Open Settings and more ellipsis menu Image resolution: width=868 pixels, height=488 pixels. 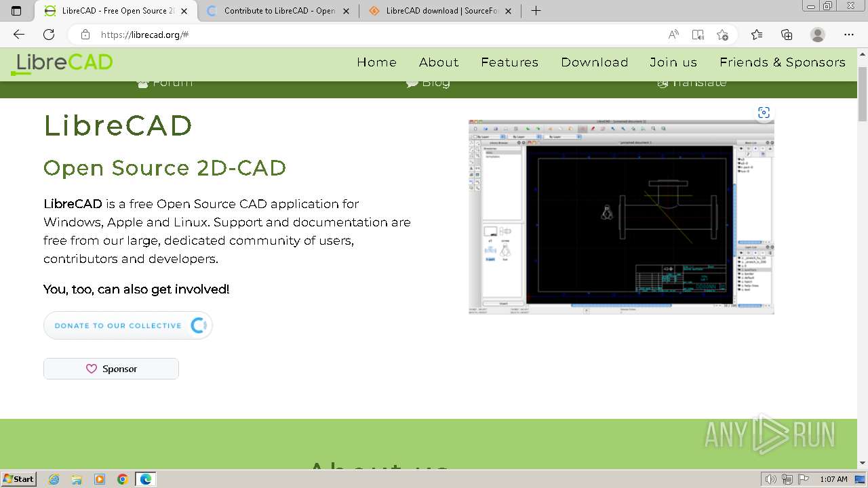pyautogui.click(x=849, y=35)
